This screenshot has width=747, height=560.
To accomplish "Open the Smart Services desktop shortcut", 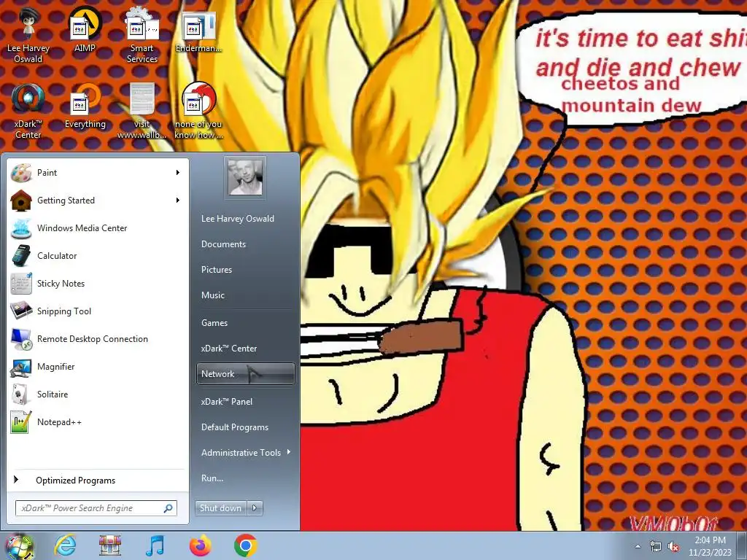I will [142, 35].
